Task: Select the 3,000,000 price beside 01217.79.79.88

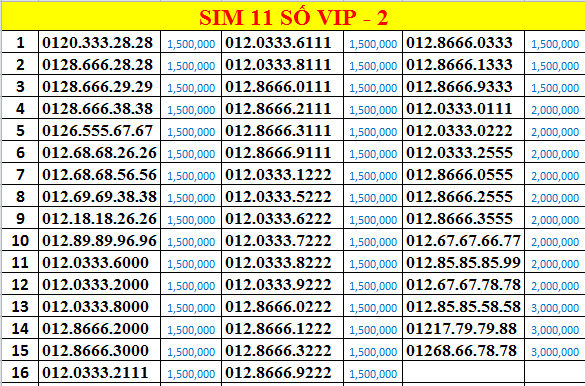Action: 555,330
